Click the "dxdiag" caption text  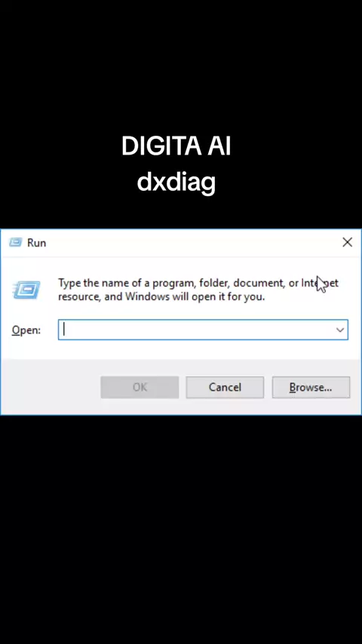point(176,182)
